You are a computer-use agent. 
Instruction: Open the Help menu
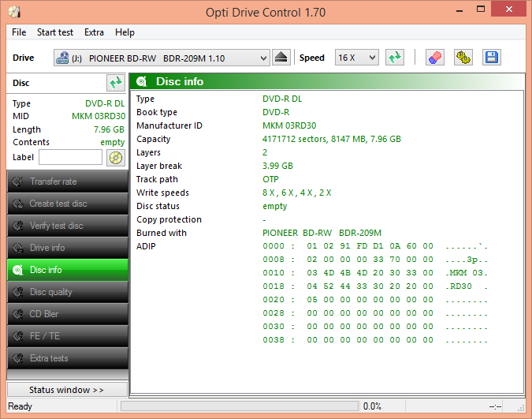coord(125,32)
